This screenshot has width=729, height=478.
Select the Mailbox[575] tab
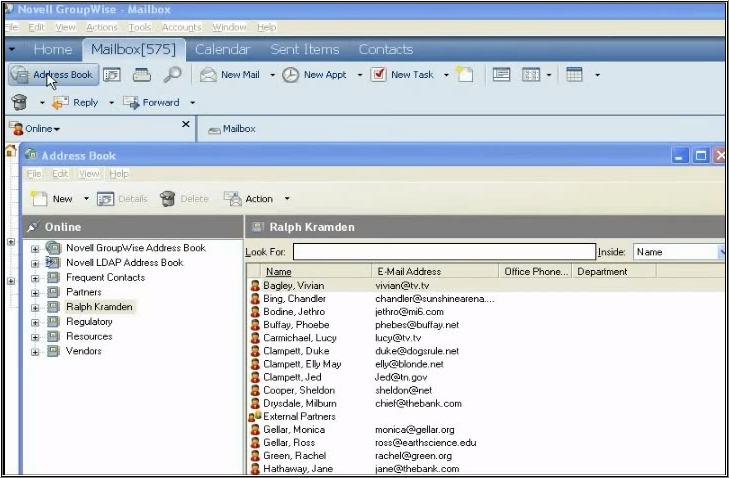tap(133, 49)
